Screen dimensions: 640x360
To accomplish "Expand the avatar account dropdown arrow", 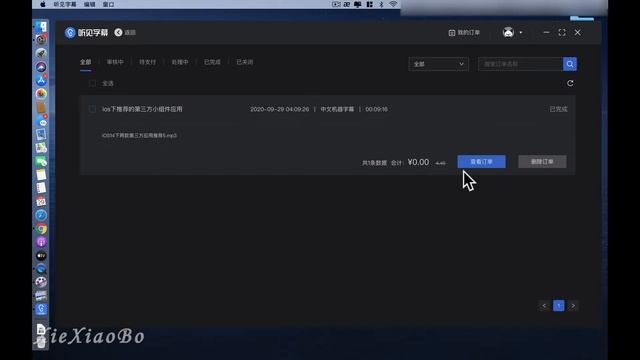I will coord(521,32).
